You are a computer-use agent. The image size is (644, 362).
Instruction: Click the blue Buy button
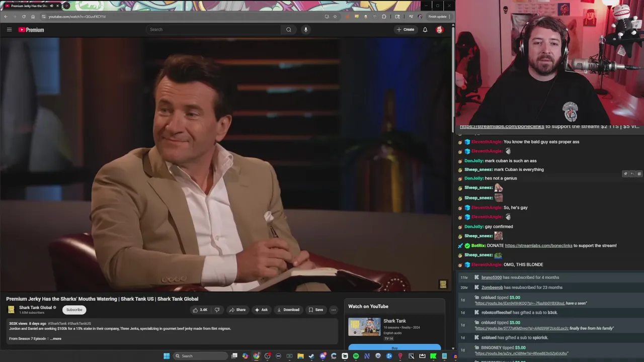394,347
